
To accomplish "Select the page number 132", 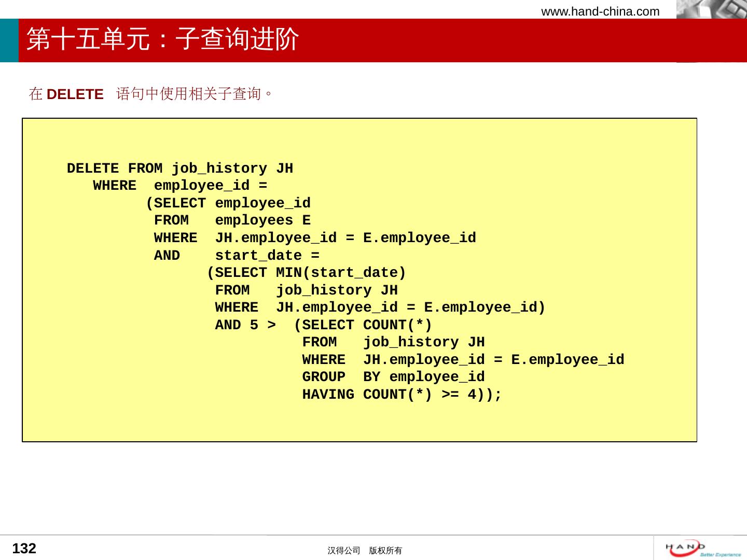I will (24, 549).
